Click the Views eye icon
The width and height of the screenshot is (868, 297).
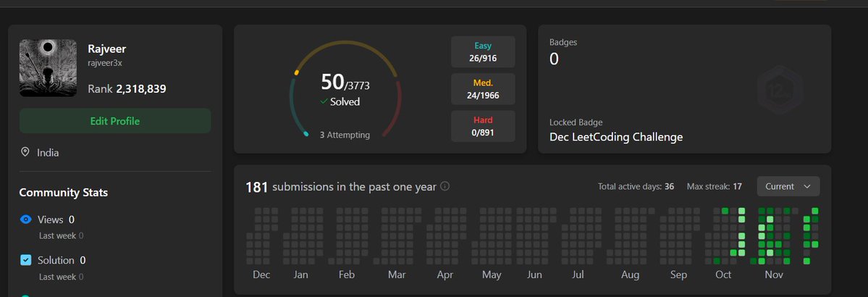pos(25,219)
